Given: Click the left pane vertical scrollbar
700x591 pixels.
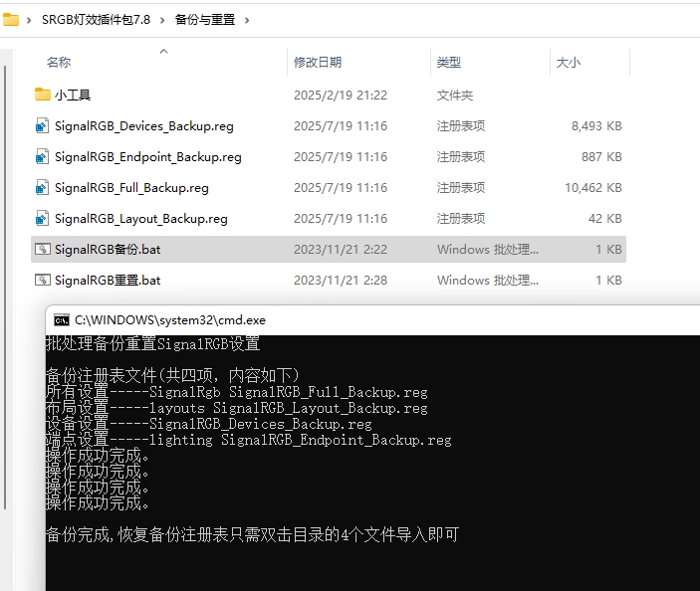Looking at the screenshot, I should (5, 287).
